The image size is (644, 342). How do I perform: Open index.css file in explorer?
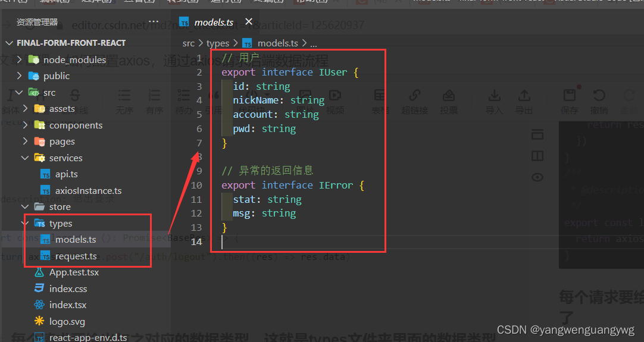coord(68,288)
